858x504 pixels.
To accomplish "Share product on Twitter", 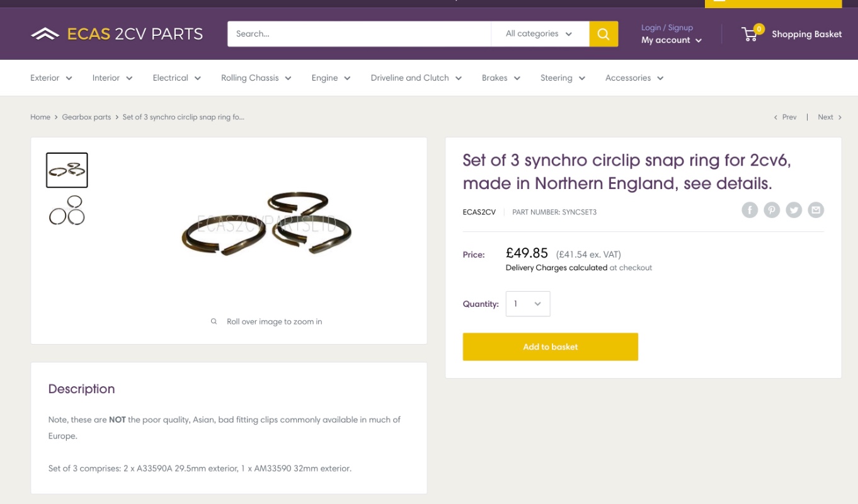I will pyautogui.click(x=794, y=210).
